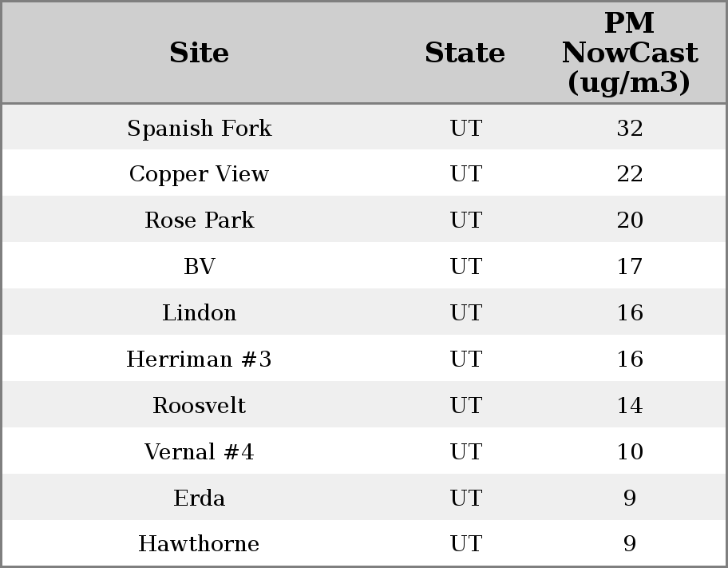Screen dimensions: 728x568
Task: Click the PM value 32
Action: 629,128
